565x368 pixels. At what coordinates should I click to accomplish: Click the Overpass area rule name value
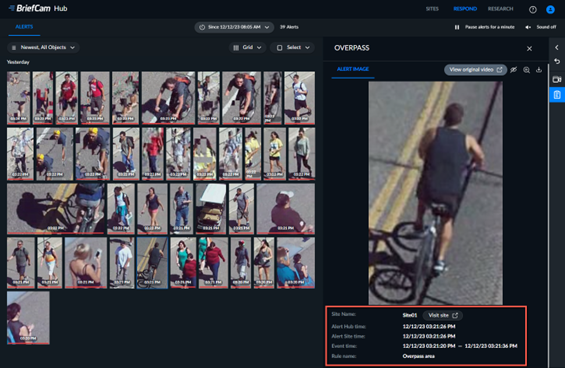(x=418, y=356)
